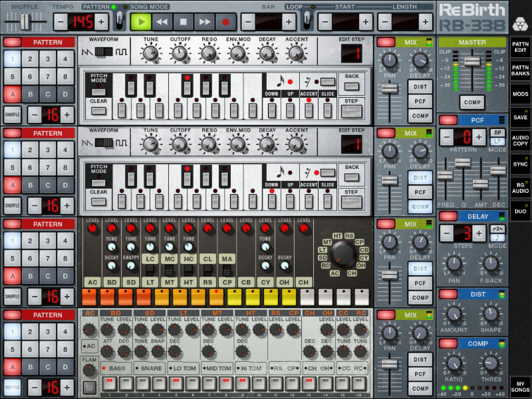Toggle the Master COMP button

tap(472, 102)
